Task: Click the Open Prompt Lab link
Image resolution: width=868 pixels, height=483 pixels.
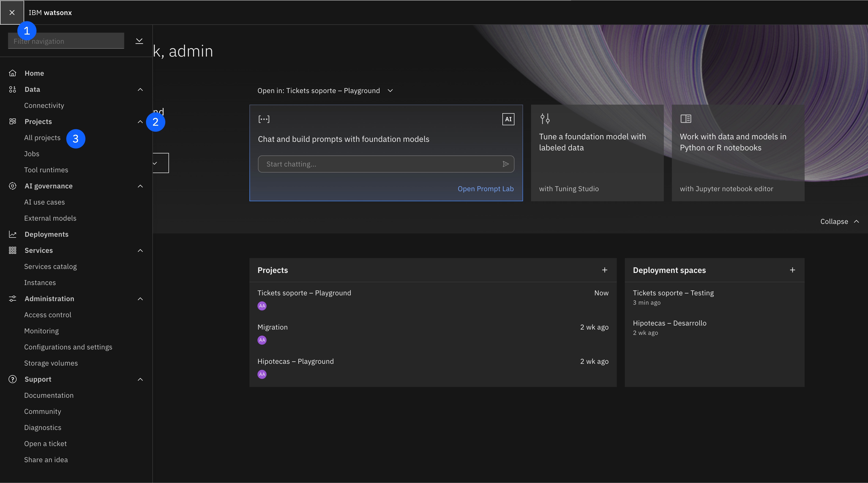Action: (485, 189)
